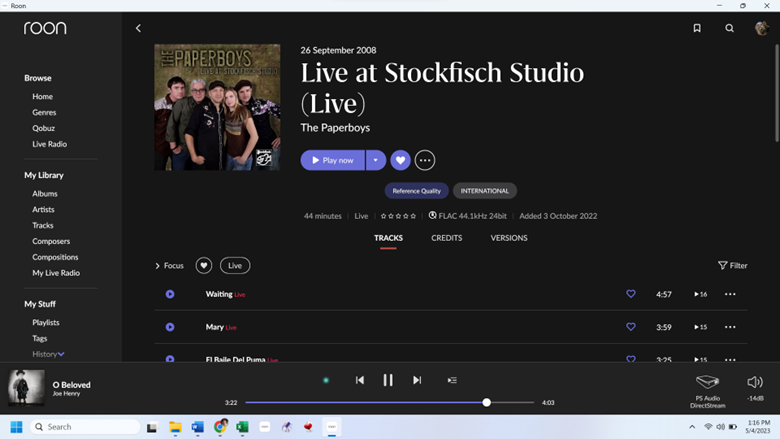780x439 pixels.
Task: Inspect FLAC 44.1kHz 24bit format info
Action: [468, 216]
